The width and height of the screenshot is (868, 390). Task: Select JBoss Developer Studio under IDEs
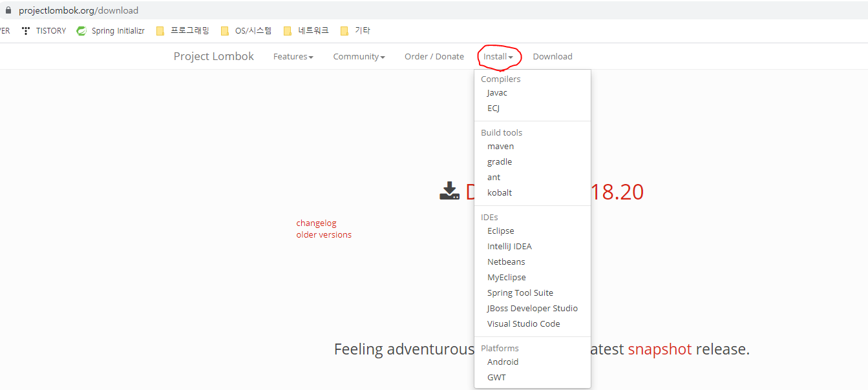click(x=533, y=309)
